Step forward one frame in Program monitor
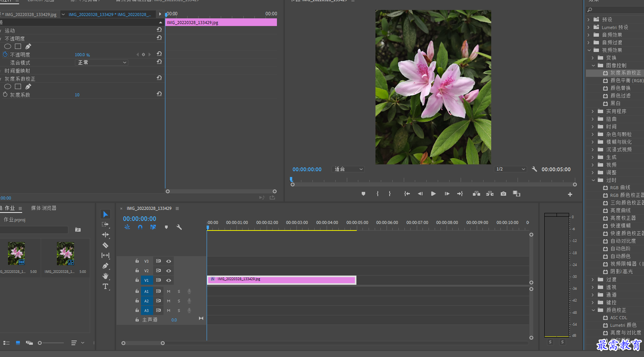 tap(447, 194)
